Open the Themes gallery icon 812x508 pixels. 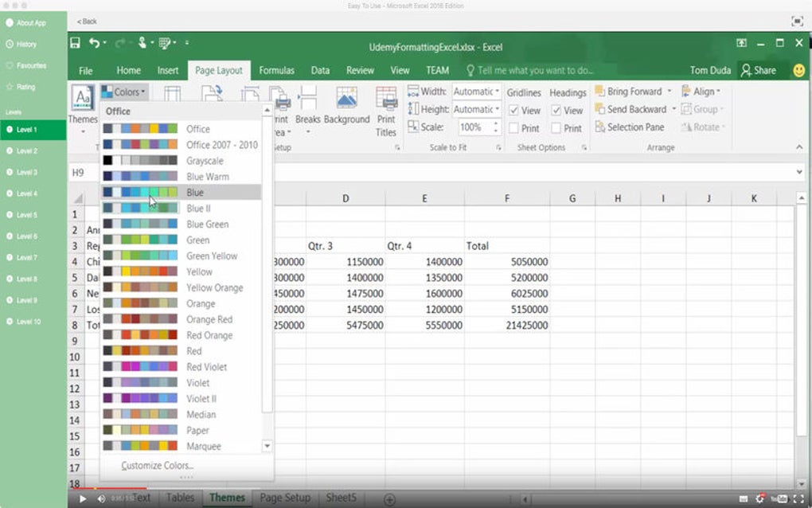[x=83, y=98]
